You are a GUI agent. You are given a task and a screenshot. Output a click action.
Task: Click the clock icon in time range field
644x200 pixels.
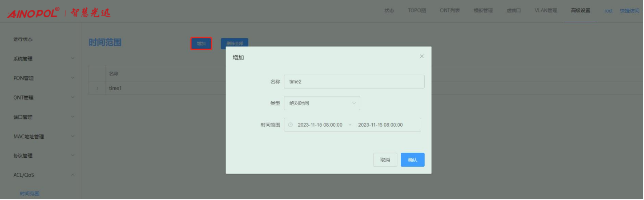(x=290, y=125)
